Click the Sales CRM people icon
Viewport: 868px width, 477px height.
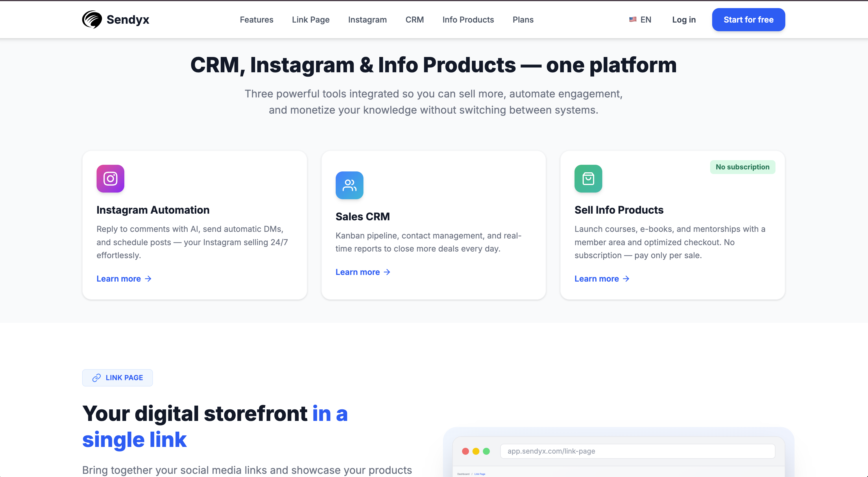pyautogui.click(x=349, y=185)
